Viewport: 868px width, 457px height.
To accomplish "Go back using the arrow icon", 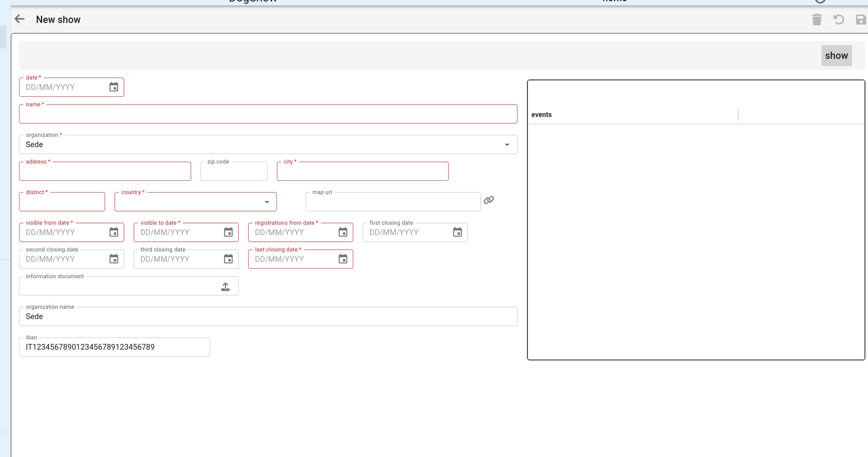I will point(20,19).
